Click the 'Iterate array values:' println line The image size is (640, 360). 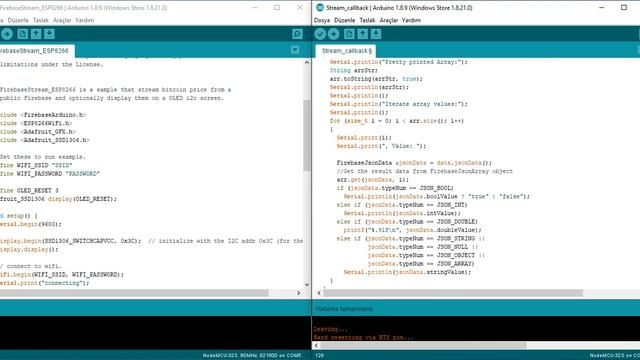pos(399,104)
